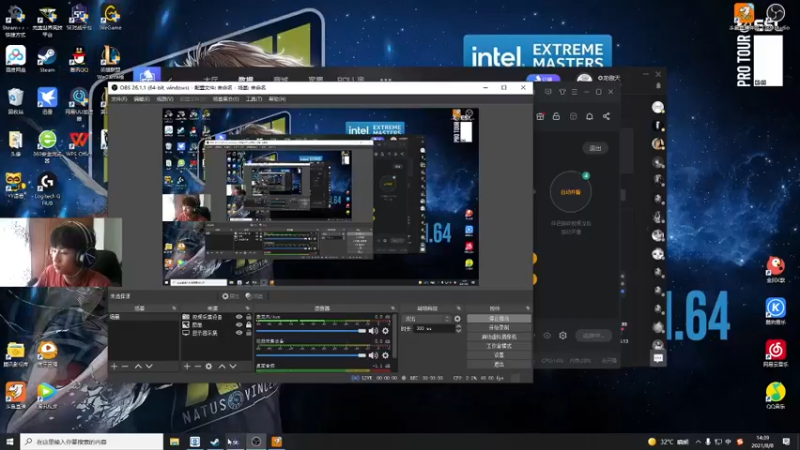Click the 设置 settings button in OBS controls

point(498,355)
